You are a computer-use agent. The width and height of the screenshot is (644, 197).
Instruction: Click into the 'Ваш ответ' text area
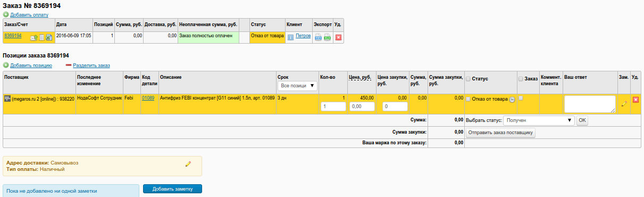590,104
